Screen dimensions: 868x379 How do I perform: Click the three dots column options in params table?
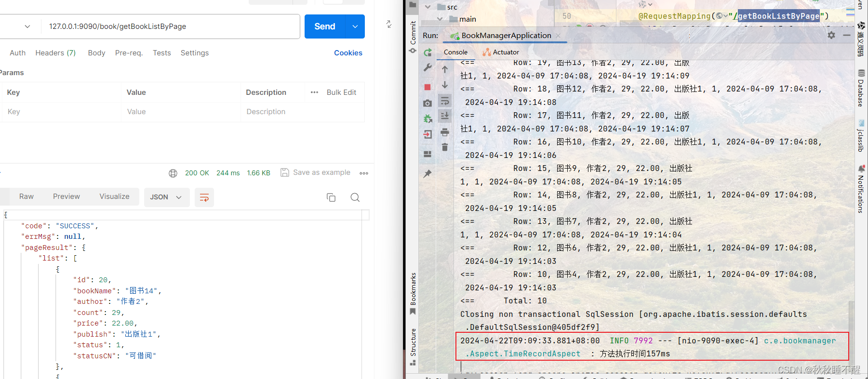point(315,92)
